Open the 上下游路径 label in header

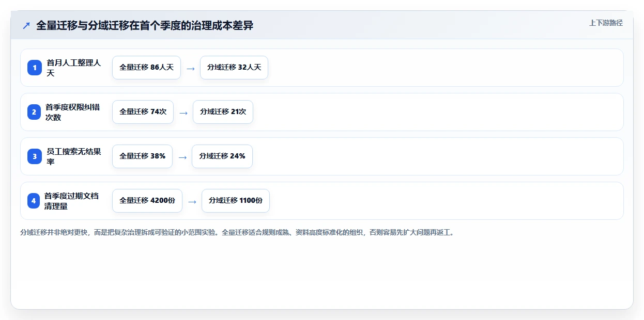point(606,23)
